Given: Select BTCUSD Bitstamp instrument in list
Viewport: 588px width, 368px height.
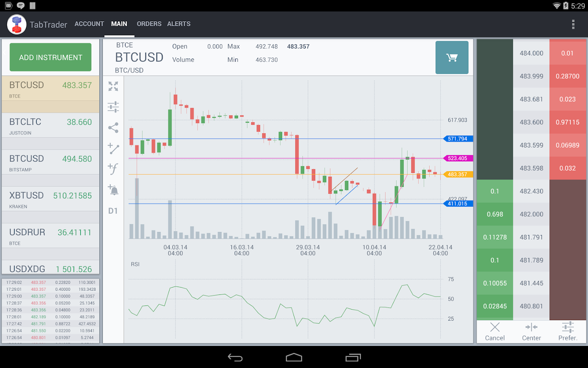Looking at the screenshot, I should [51, 162].
